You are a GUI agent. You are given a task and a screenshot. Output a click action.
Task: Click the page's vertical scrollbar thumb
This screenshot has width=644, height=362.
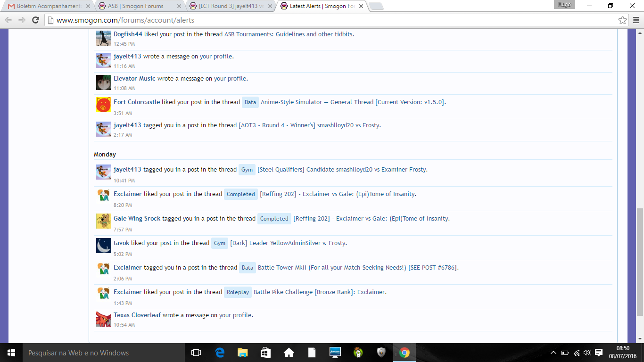(640, 262)
